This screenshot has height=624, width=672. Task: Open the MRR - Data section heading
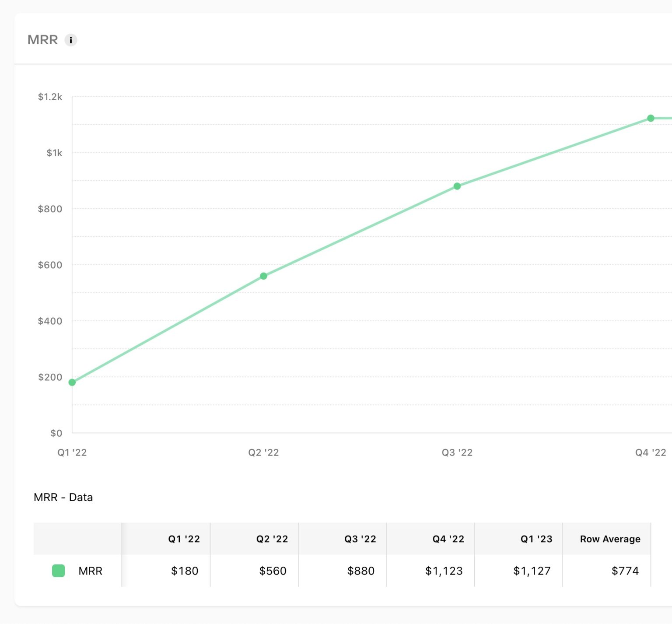coord(63,498)
